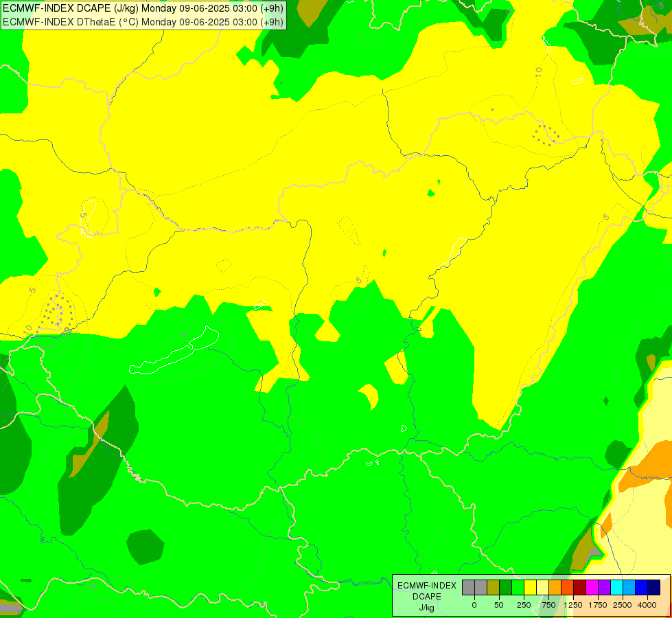Click the legend label ECMWF-INDEX

point(427,586)
